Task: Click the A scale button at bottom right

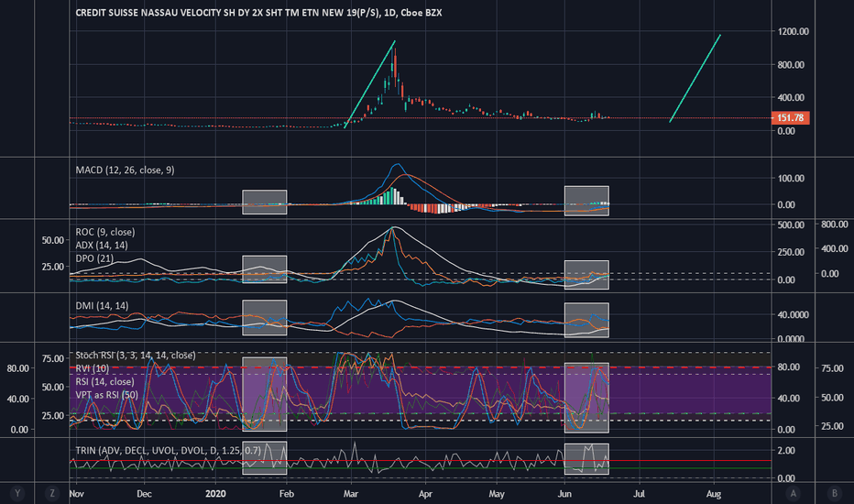Action: [793, 493]
